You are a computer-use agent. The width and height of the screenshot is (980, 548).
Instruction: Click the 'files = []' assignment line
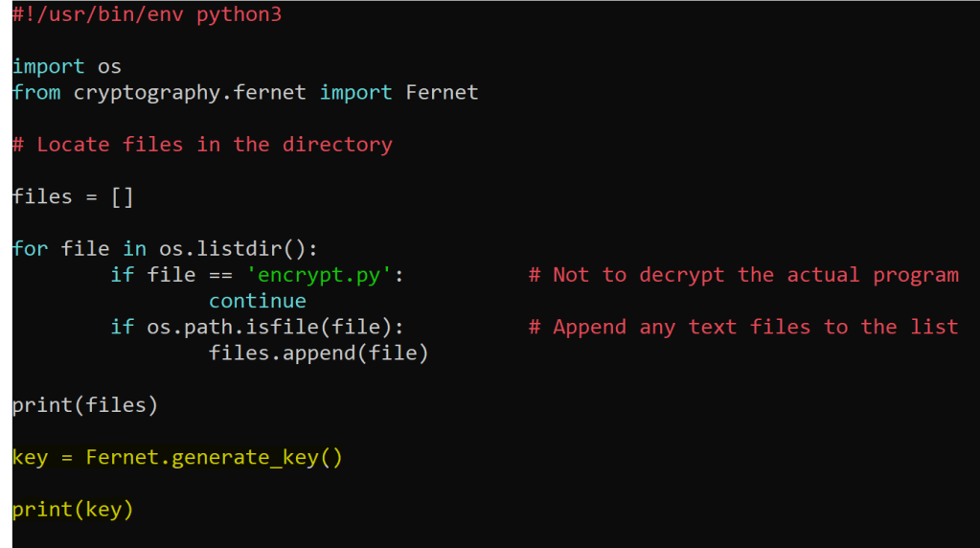click(73, 196)
